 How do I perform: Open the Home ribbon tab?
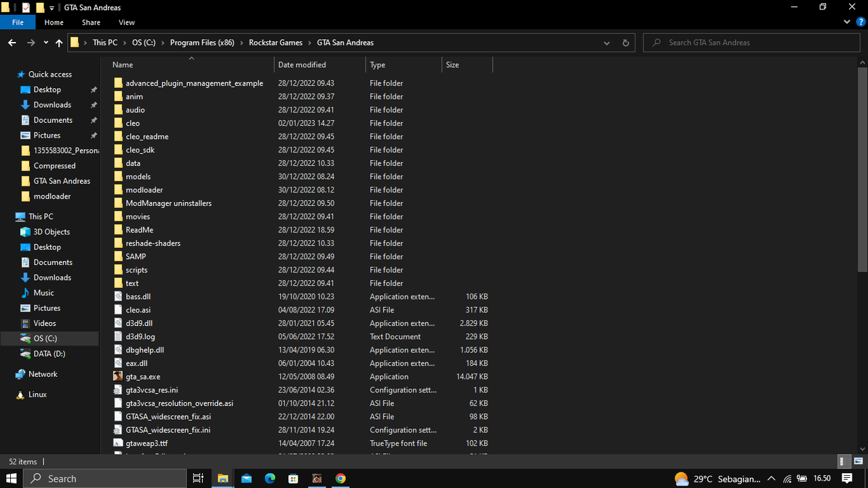click(54, 22)
